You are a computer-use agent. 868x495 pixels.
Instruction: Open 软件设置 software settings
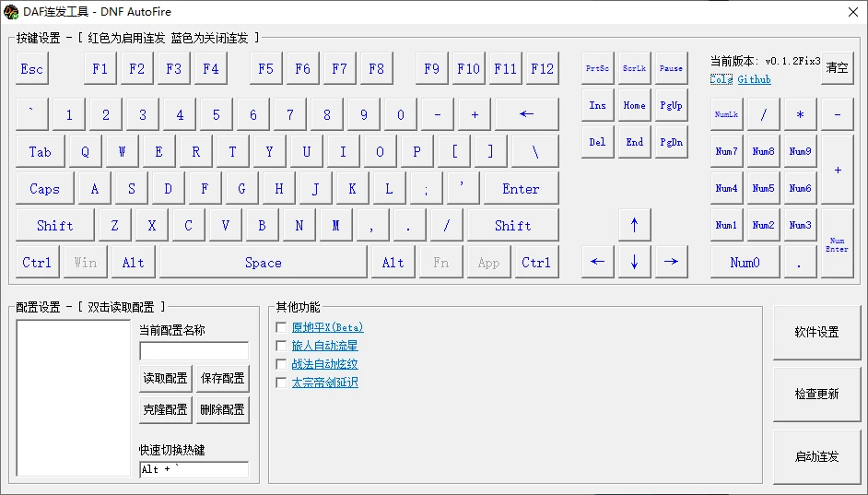pos(816,332)
